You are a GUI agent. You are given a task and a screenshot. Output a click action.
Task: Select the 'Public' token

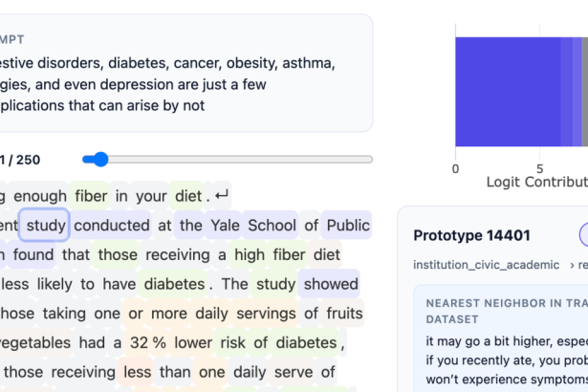[x=348, y=226]
